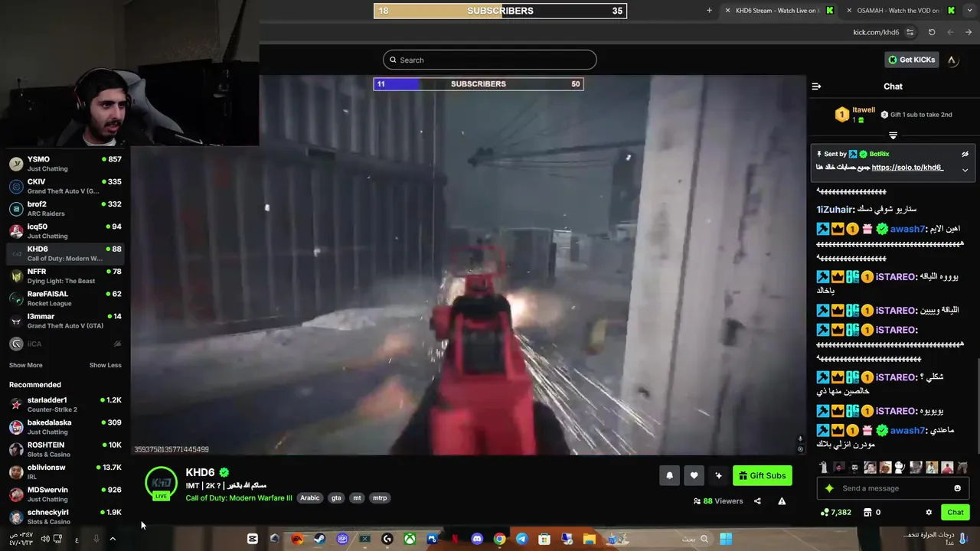Screen dimensions: 980x551
Task: Click the Get KICKs button
Action: coord(911,60)
